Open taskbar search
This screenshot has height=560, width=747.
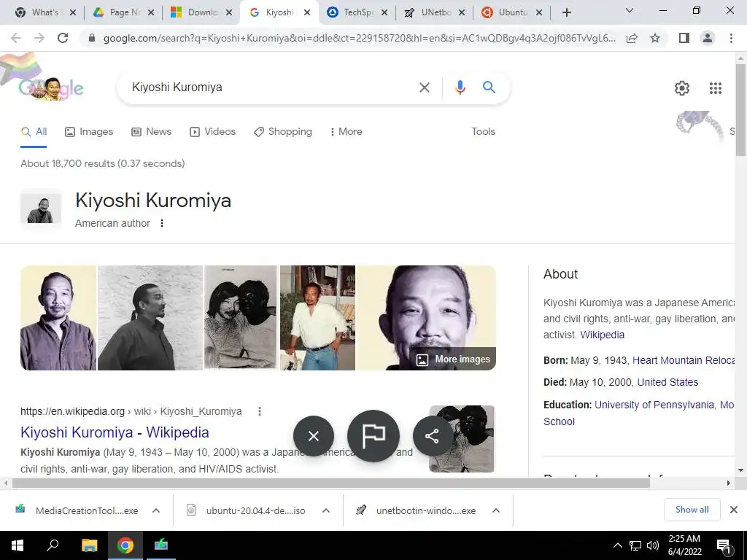53,545
